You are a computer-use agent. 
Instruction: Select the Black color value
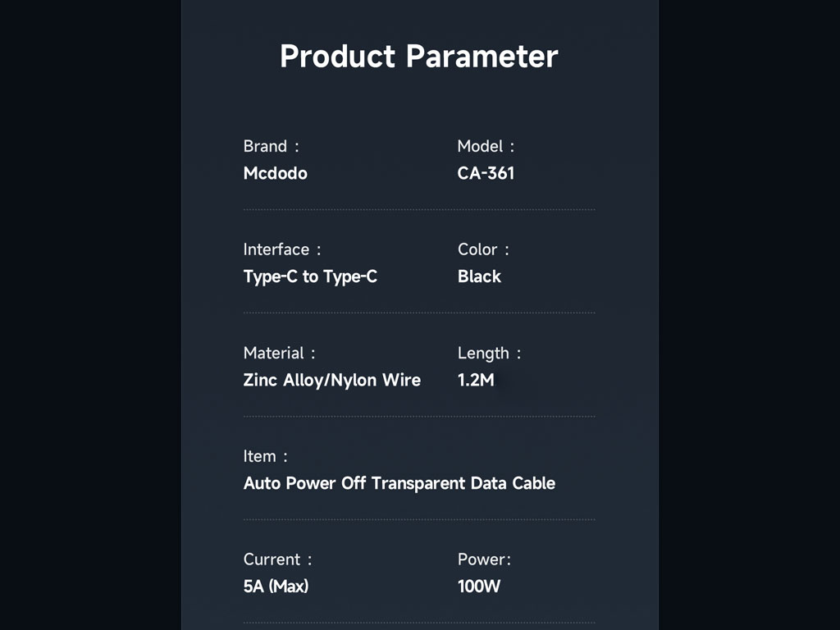tap(479, 276)
